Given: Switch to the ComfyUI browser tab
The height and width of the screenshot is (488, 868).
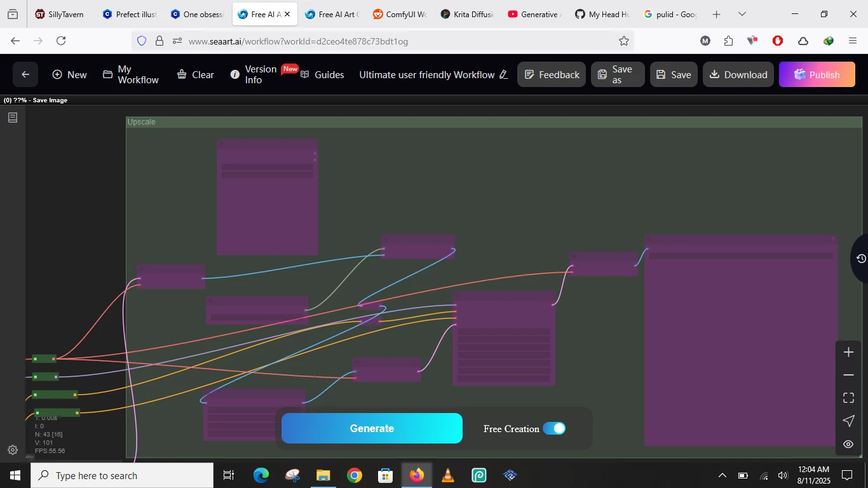Looking at the screenshot, I should pos(400,14).
